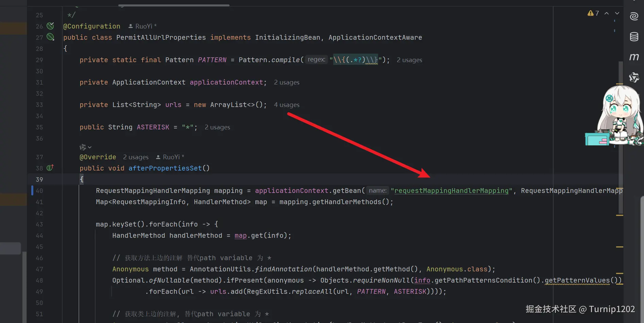Click the Spring bean gutter icon beside @Configuration
The image size is (644, 323).
pos(50,26)
